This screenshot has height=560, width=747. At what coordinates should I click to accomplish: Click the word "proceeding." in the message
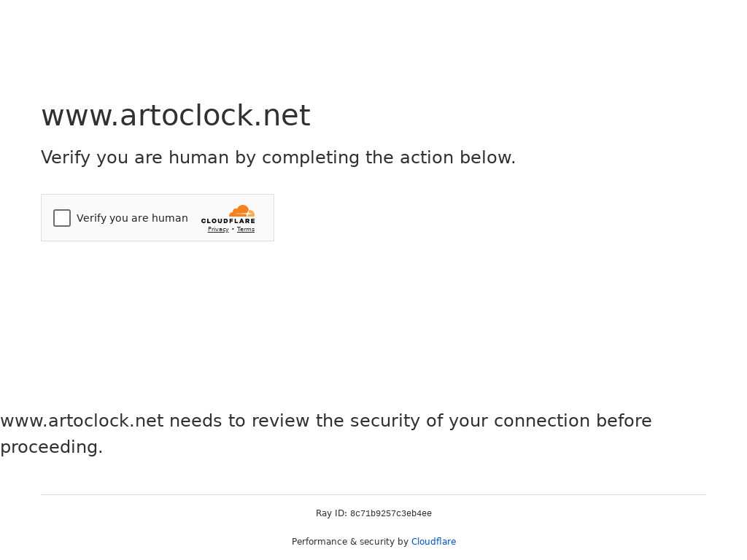52,447
